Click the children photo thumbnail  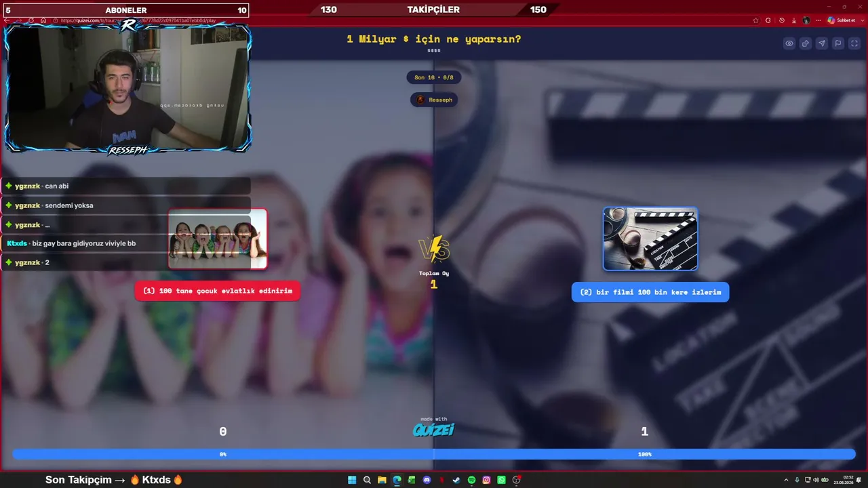coord(218,239)
